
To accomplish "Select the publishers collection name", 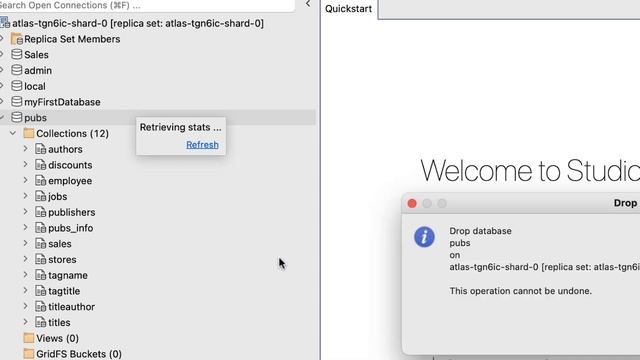I will coord(71,212).
